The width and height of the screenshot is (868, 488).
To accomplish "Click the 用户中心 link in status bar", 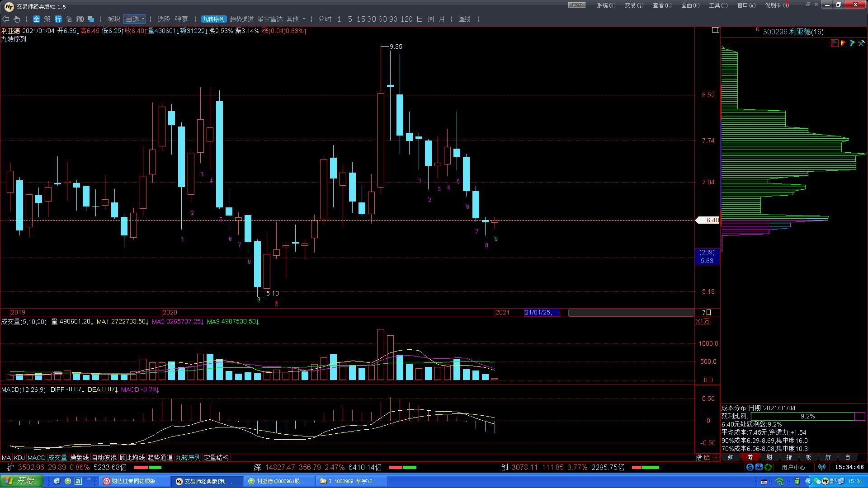I will tap(793, 467).
